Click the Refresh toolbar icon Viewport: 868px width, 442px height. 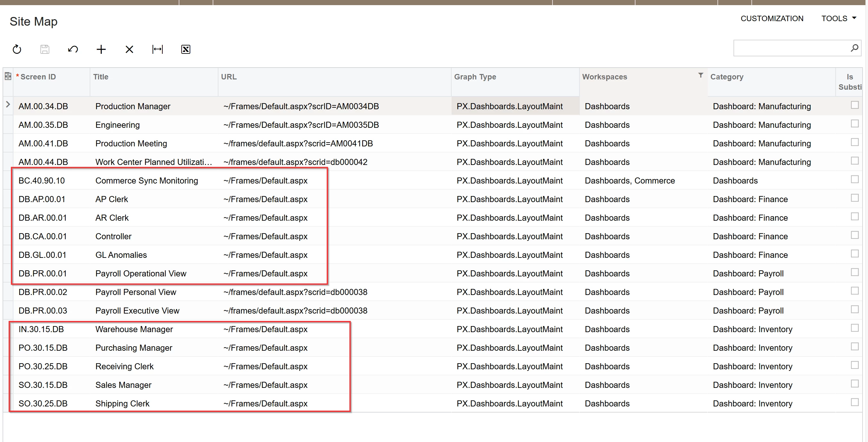(x=17, y=49)
